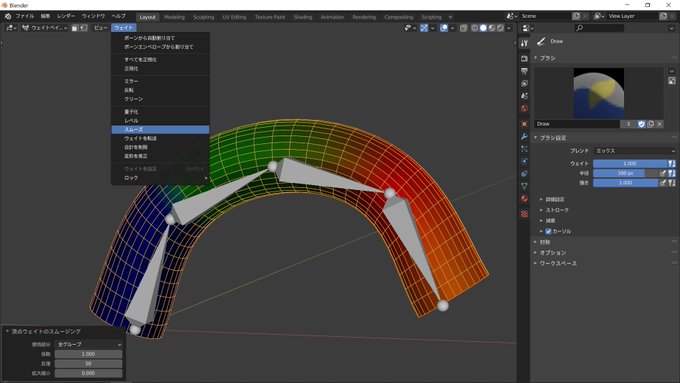
Task: Open the Material properties tab
Action: [x=524, y=199]
